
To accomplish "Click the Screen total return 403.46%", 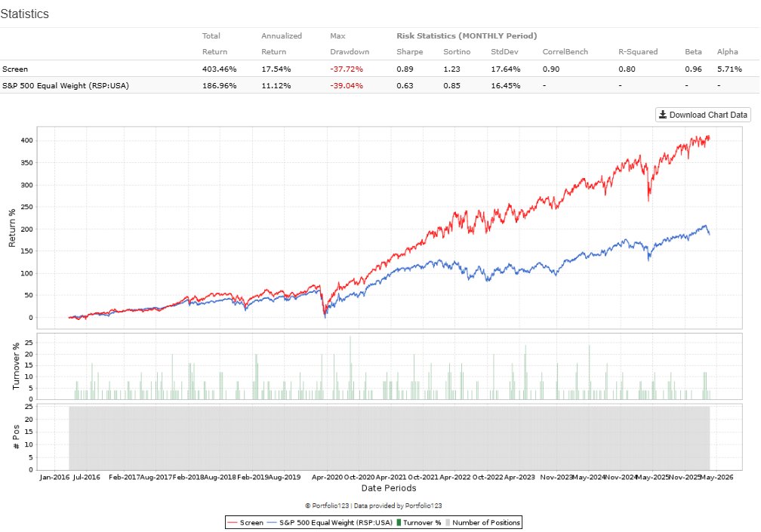I will 220,69.
